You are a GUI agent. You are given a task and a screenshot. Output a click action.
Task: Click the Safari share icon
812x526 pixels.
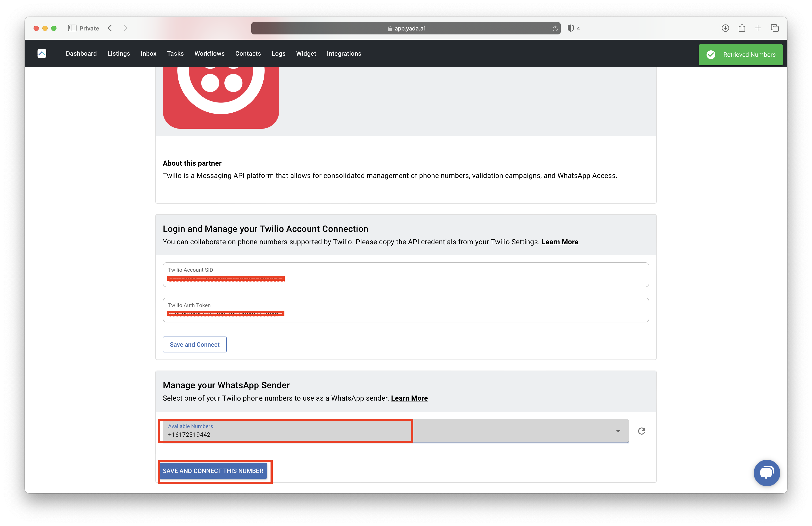pos(742,28)
